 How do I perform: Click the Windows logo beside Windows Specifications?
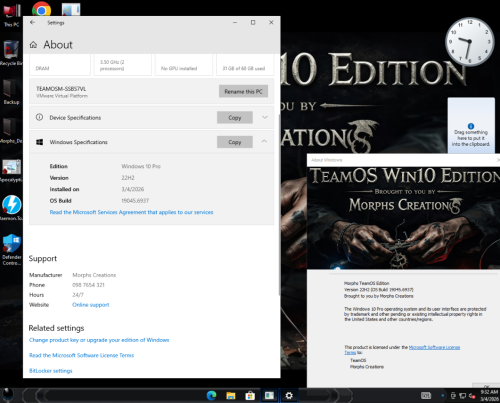[39, 142]
